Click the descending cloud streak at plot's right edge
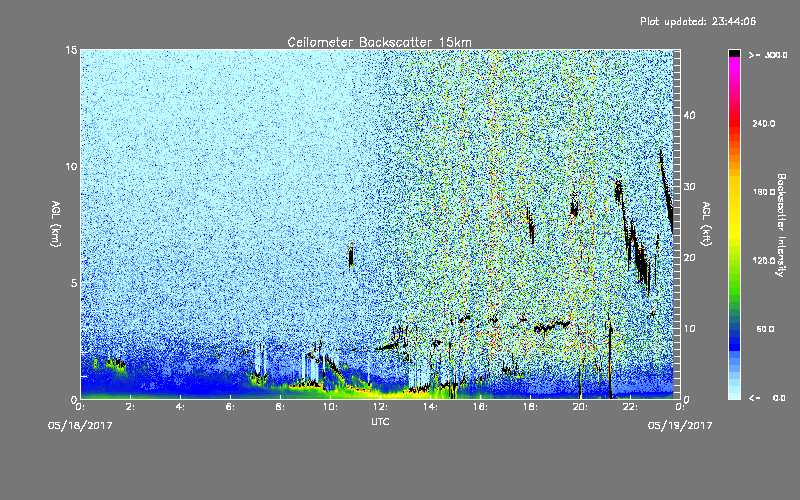This screenshot has width=800, height=500. (x=666, y=190)
